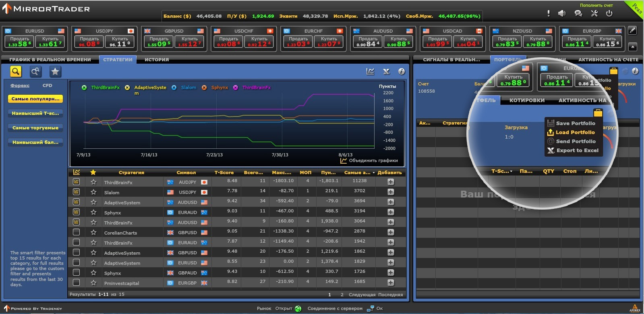644x314 pixels.
Task: Mute sound with the speaker icon
Action: [x=562, y=13]
